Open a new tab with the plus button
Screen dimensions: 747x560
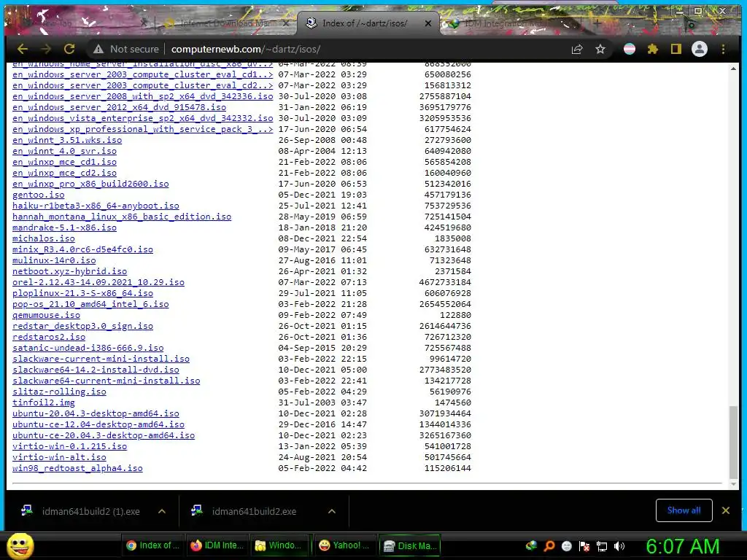click(597, 23)
